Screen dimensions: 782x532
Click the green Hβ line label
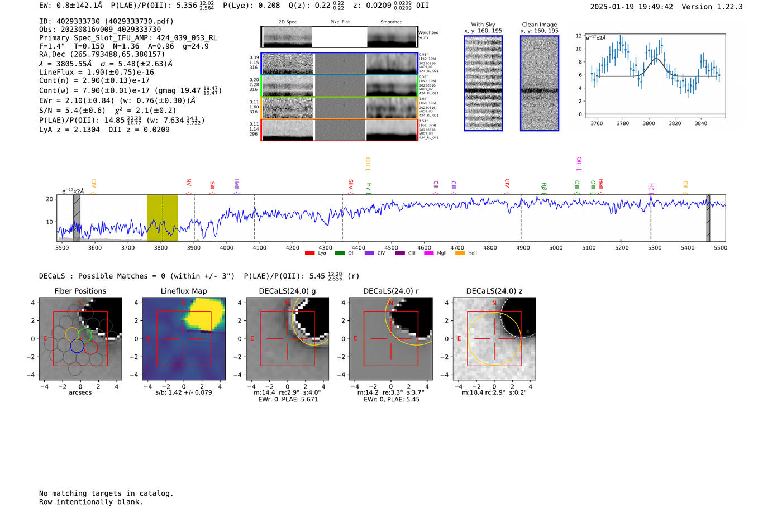(544, 187)
